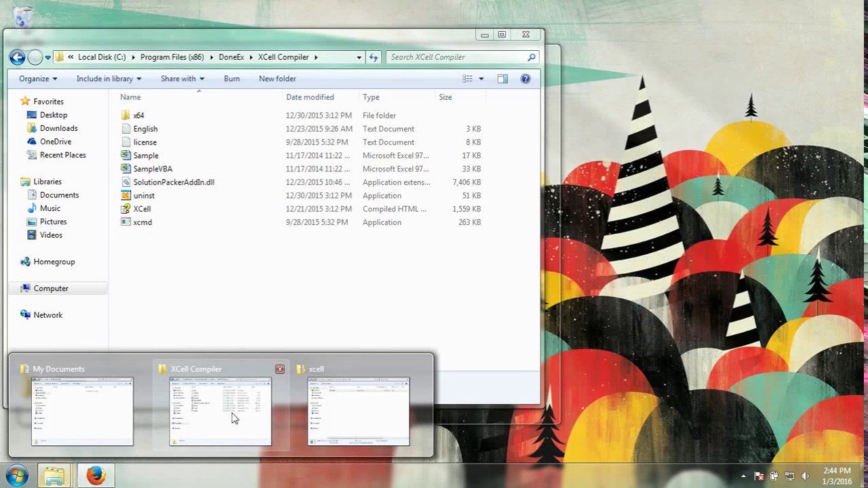Open the Pictures library
868x488 pixels.
(53, 222)
